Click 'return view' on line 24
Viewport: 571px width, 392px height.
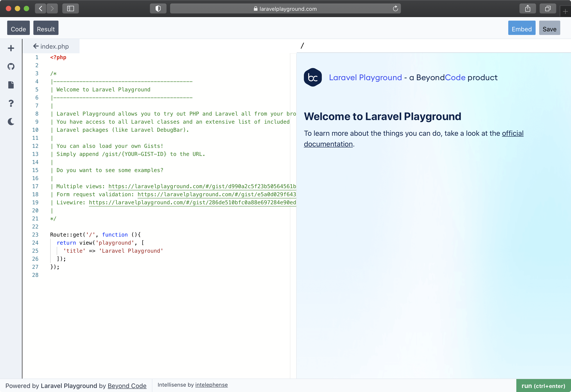(x=75, y=243)
